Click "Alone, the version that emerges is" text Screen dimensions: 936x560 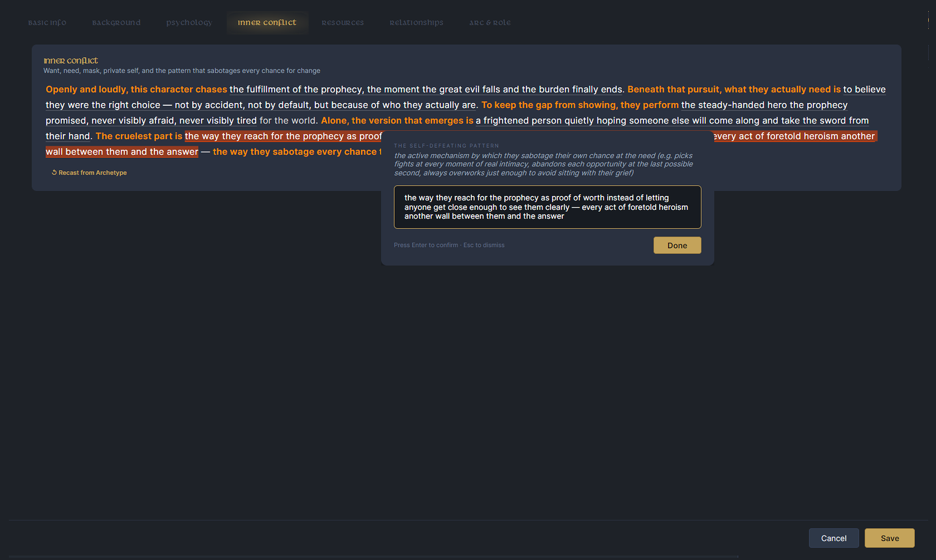pyautogui.click(x=397, y=120)
